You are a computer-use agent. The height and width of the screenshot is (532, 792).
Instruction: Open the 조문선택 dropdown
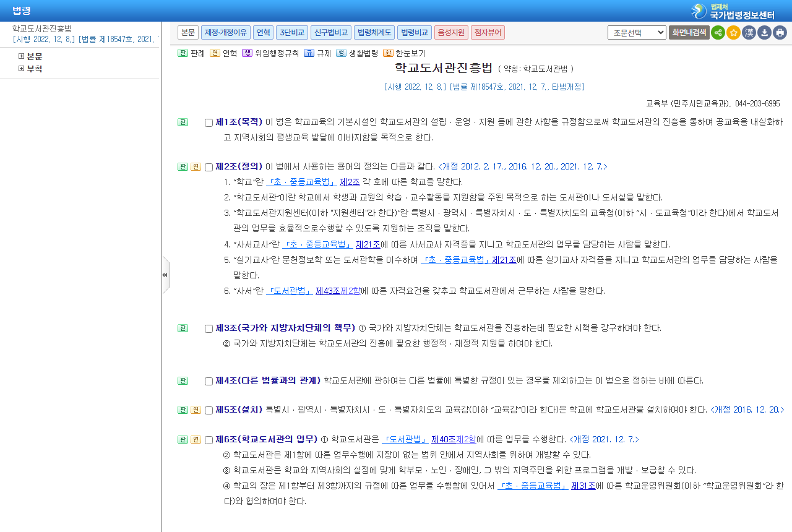point(637,33)
